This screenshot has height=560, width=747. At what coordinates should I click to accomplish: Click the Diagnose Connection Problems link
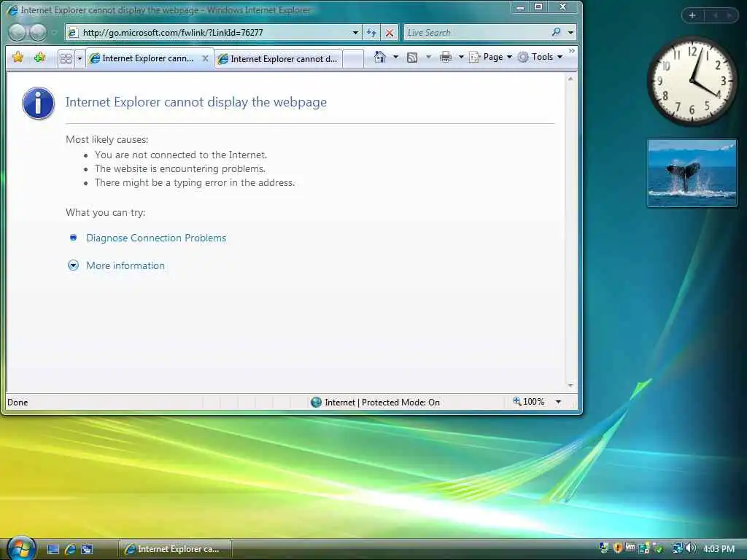click(156, 238)
